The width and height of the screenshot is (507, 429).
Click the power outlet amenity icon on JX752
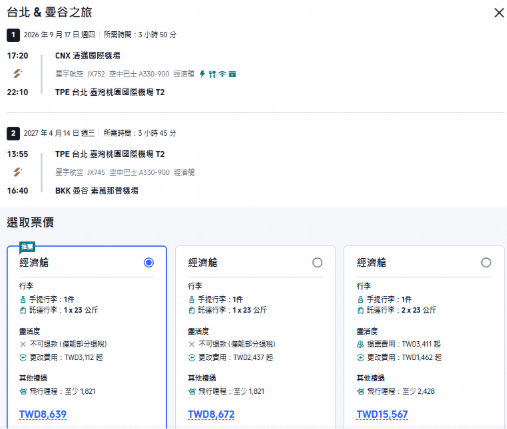(x=202, y=74)
